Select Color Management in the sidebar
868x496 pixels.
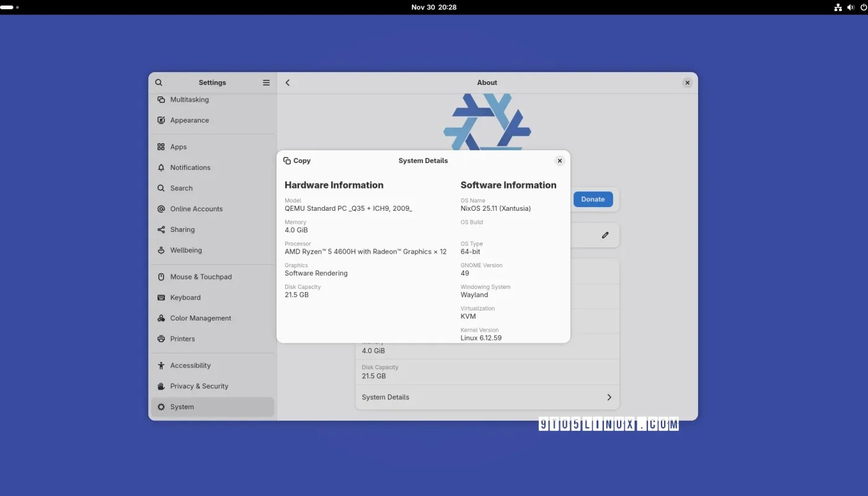pyautogui.click(x=161, y=318)
